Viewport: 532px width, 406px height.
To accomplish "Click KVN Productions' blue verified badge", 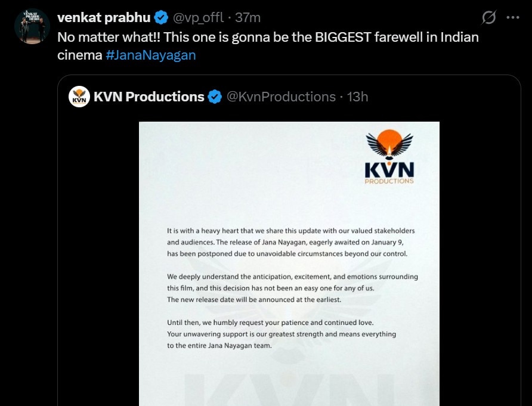I will tap(215, 97).
